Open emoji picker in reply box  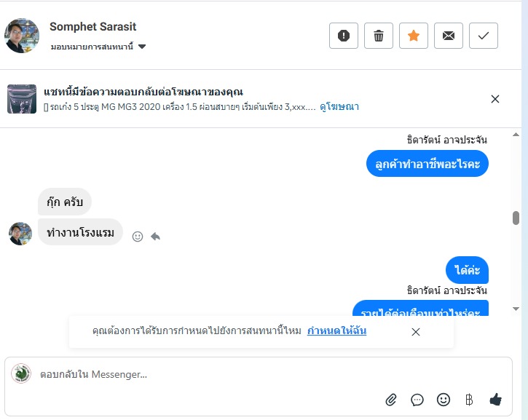pyautogui.click(x=444, y=399)
